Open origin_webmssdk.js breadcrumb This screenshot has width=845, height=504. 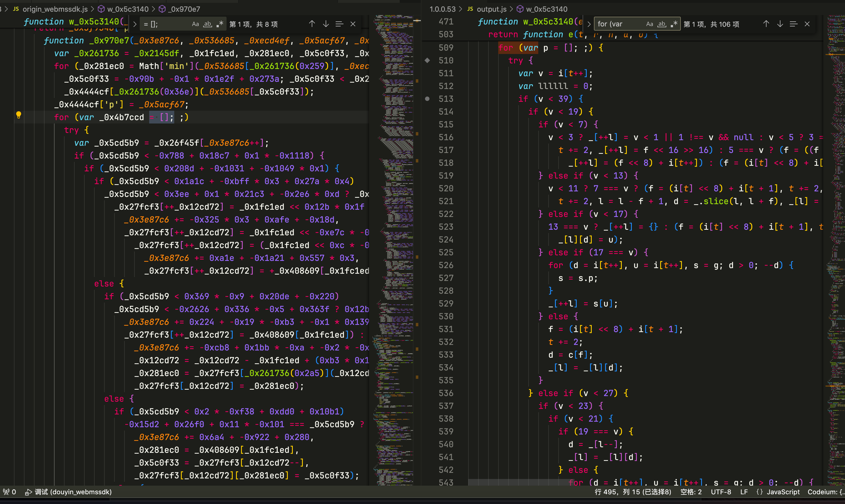(55, 9)
